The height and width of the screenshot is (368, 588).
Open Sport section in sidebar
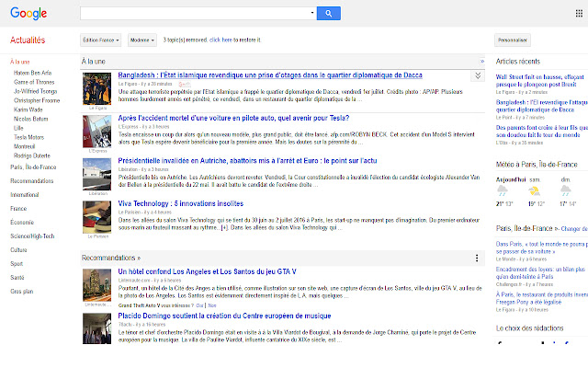click(x=17, y=264)
